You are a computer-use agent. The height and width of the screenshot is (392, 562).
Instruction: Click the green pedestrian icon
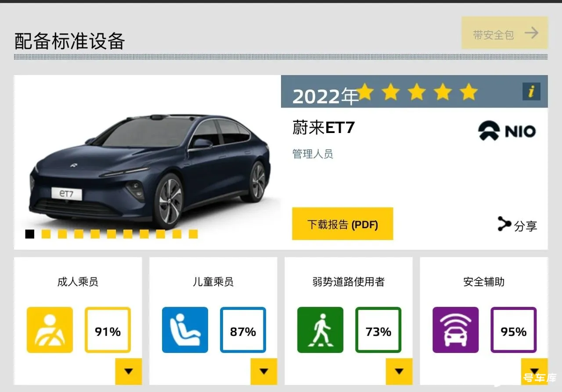point(320,330)
